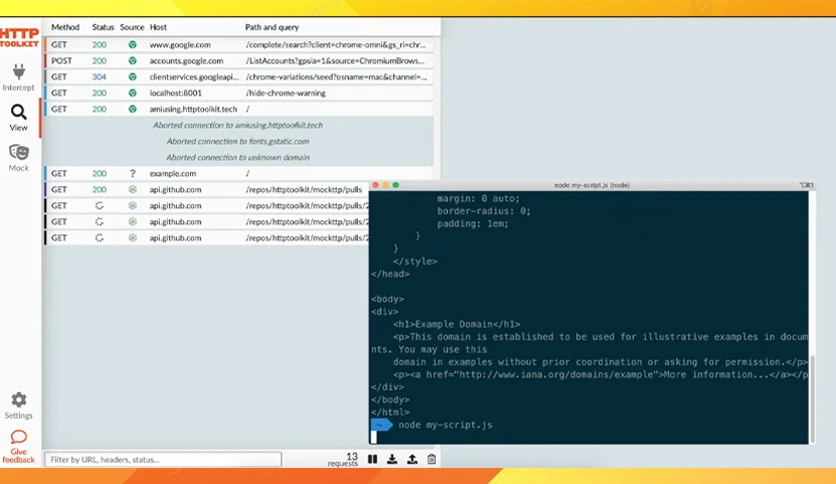The height and width of the screenshot is (484, 836).
Task: Click the HTTP Toolkit logo
Action: point(20,37)
